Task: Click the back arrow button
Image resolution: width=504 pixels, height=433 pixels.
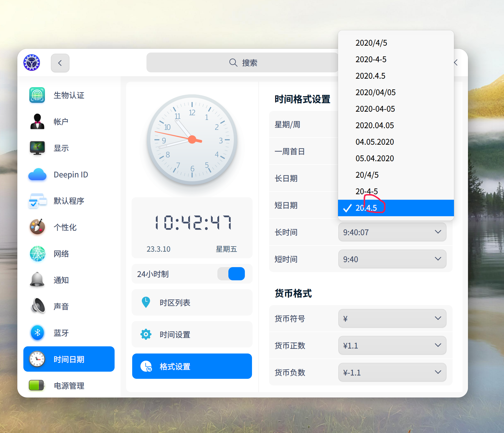Action: coord(60,63)
